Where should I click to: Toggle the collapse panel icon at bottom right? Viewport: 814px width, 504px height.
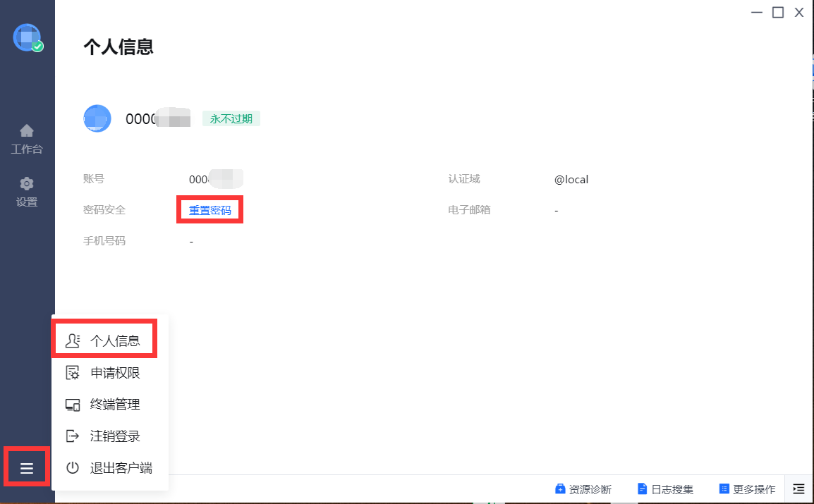[798, 488]
